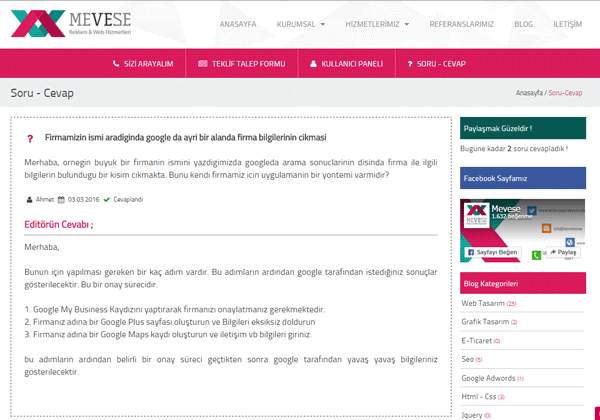
Task: Expand the Hizmetlerimiz dropdown menu
Action: pyautogui.click(x=377, y=24)
